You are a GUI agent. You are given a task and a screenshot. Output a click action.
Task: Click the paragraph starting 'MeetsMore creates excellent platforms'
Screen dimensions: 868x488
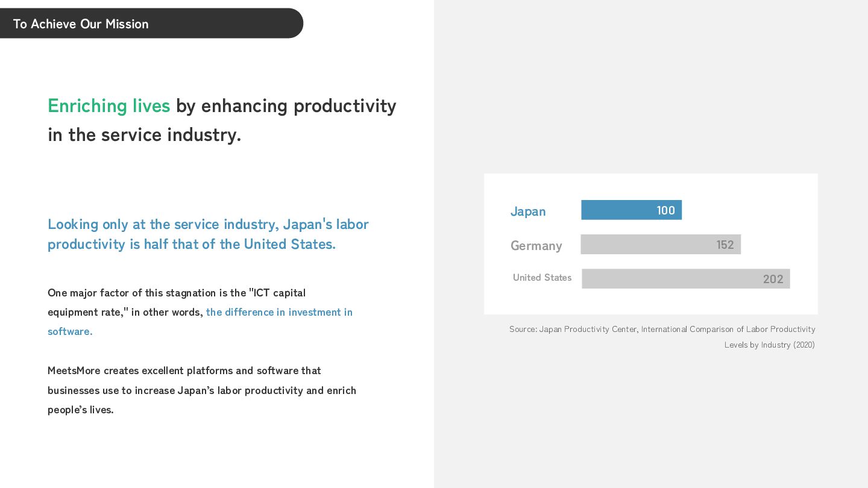[201, 390]
